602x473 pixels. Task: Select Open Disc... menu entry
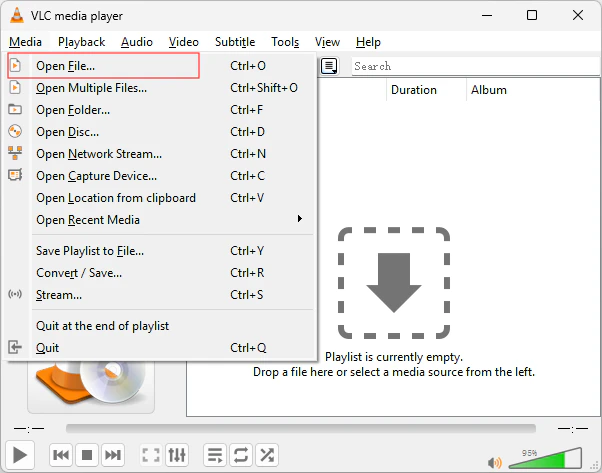(x=160, y=131)
